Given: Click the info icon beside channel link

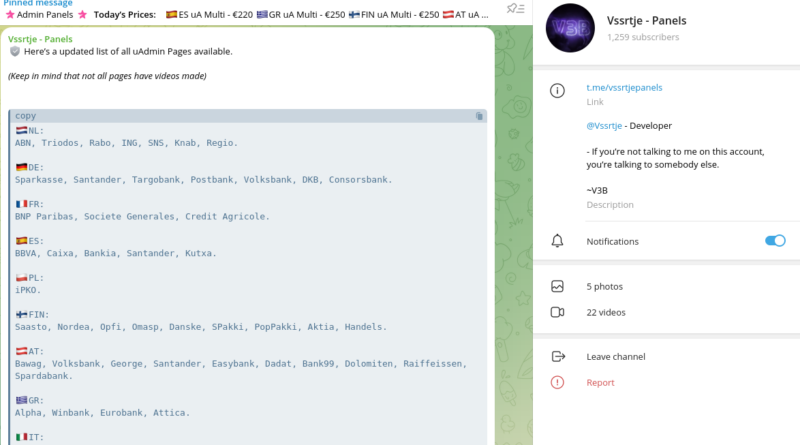Looking at the screenshot, I should click(x=557, y=91).
